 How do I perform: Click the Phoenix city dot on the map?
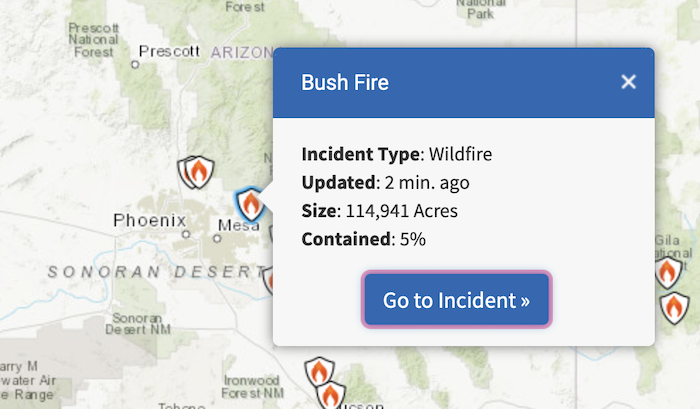[186, 234]
